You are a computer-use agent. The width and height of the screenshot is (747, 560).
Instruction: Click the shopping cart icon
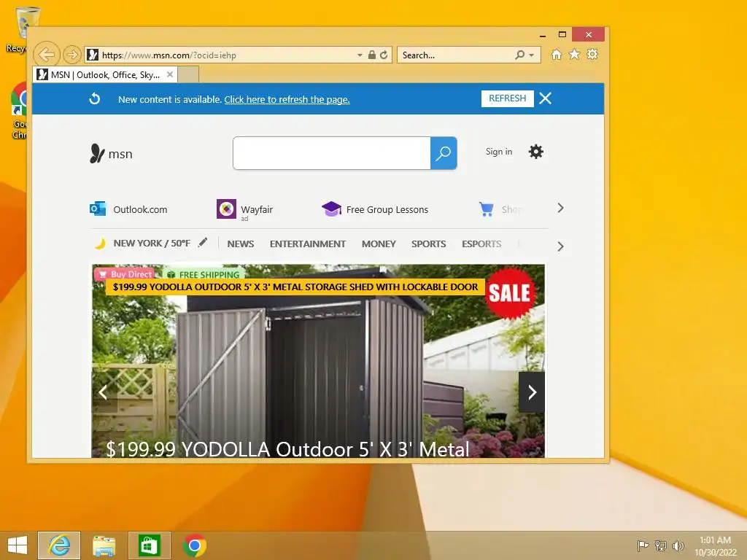486,209
